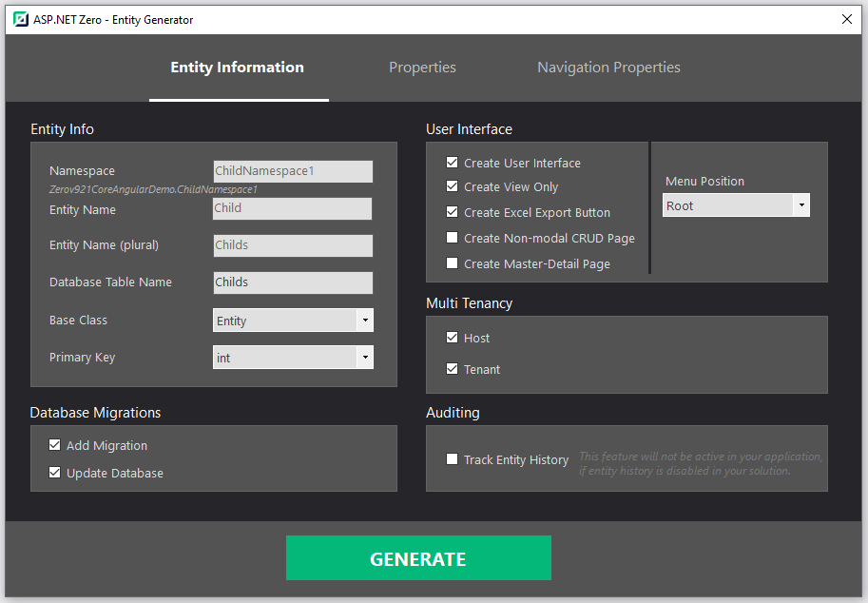
Task: Expand the Primary Key dropdown
Action: [365, 357]
